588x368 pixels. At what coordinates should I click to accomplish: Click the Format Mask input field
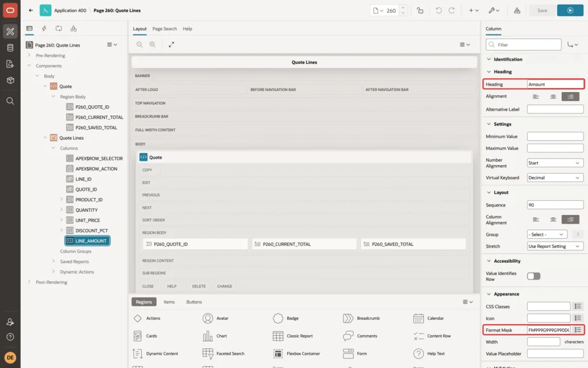click(x=548, y=330)
